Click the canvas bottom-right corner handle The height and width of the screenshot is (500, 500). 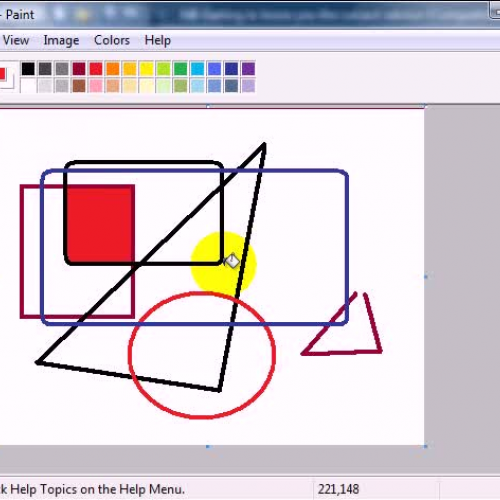426,447
